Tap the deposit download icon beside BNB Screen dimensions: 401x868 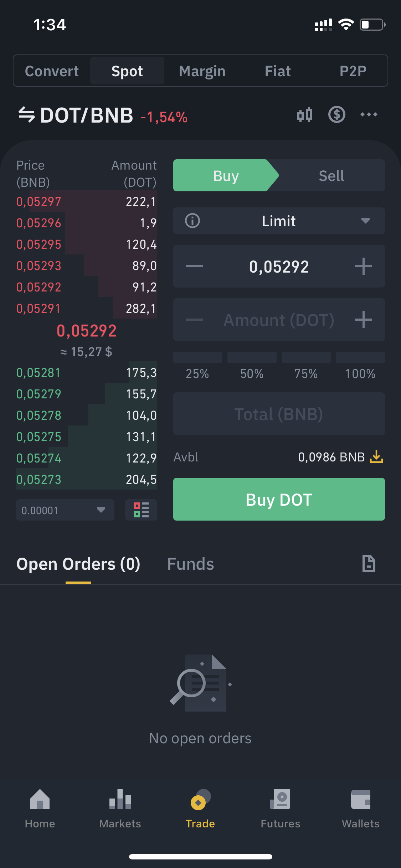tap(376, 456)
